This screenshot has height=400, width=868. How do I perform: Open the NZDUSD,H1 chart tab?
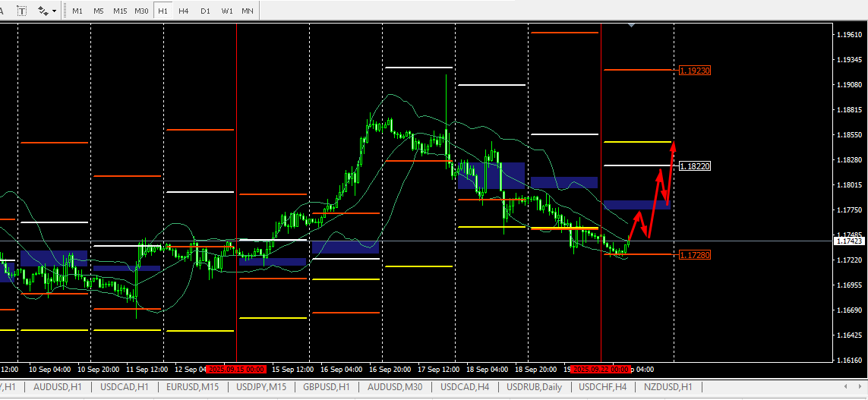point(668,386)
